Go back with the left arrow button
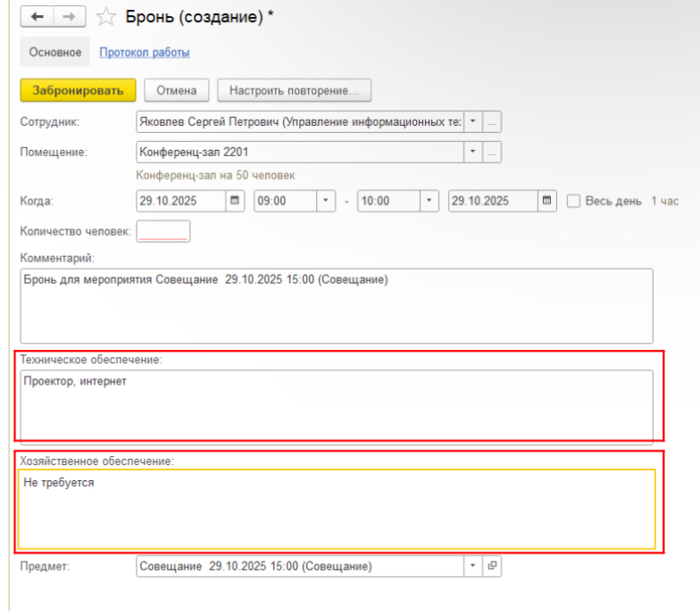Image resolution: width=700 pixels, height=614 pixels. pos(37,17)
